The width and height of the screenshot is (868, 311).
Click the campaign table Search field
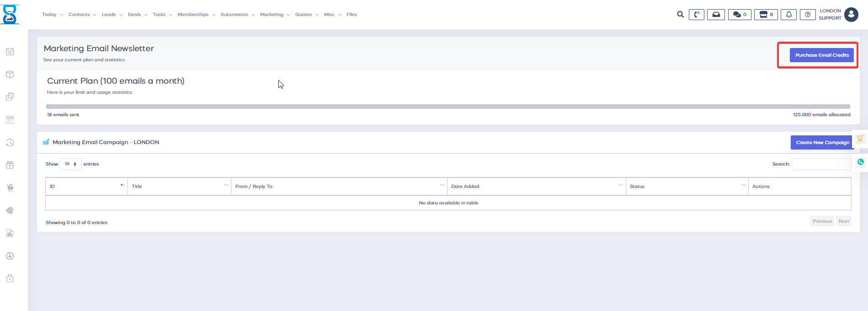[821, 164]
